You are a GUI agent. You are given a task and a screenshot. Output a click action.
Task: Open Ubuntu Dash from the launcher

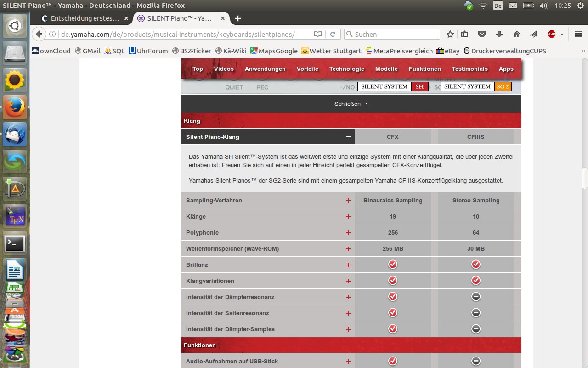click(15, 26)
